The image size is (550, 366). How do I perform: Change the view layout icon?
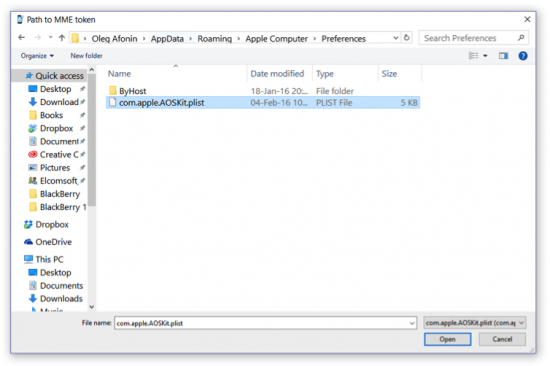474,56
